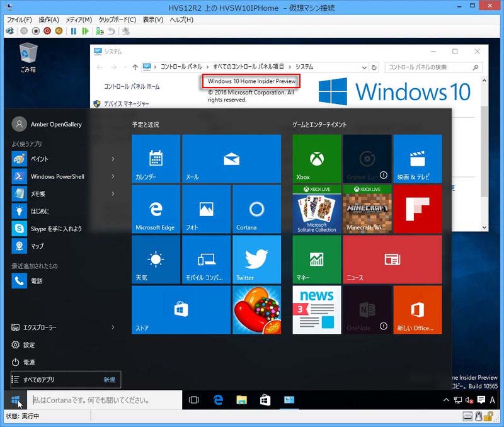Open the Phone (電話) app entry
504x427 pixels.
[x=27, y=281]
